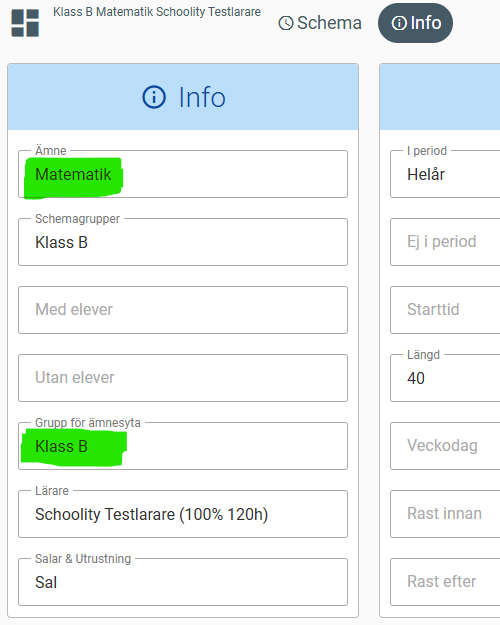Click the info icon in Info tab
The width and height of the screenshot is (500, 625).
tap(399, 23)
